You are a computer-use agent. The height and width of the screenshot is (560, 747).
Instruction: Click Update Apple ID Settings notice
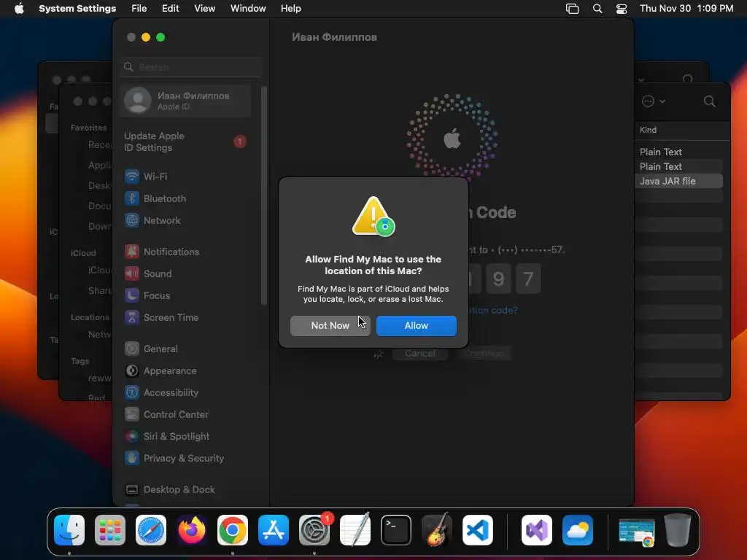pos(186,142)
